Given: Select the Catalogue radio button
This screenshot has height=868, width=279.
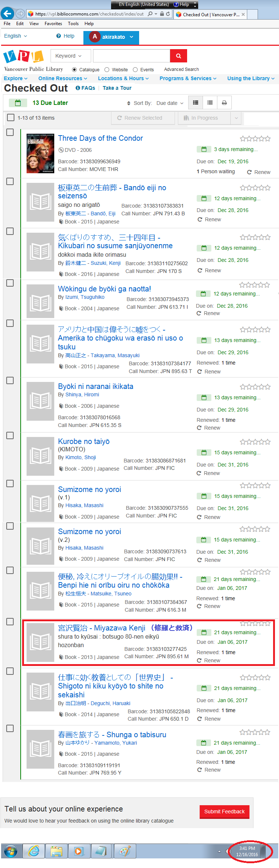Looking at the screenshot, I should point(75,69).
